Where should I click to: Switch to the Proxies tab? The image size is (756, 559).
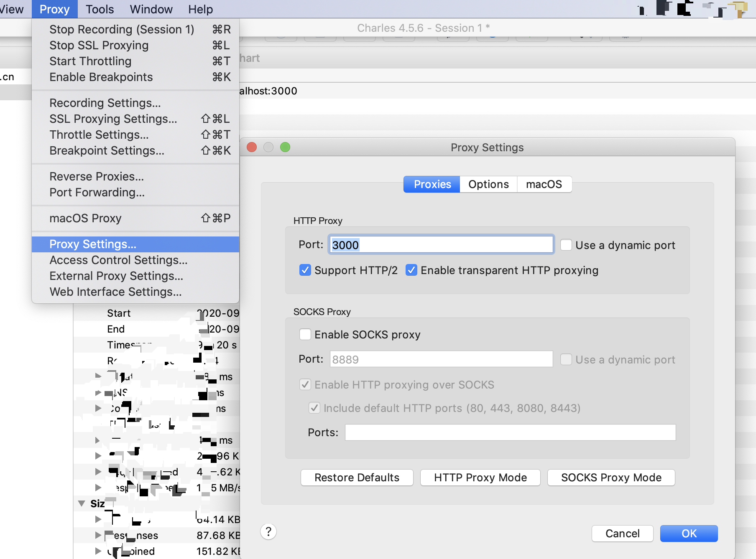point(432,184)
